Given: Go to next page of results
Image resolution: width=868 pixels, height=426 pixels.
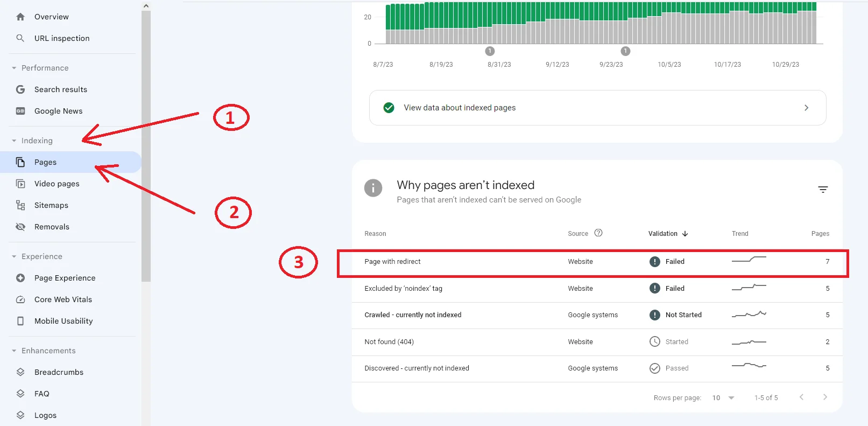Looking at the screenshot, I should (825, 397).
